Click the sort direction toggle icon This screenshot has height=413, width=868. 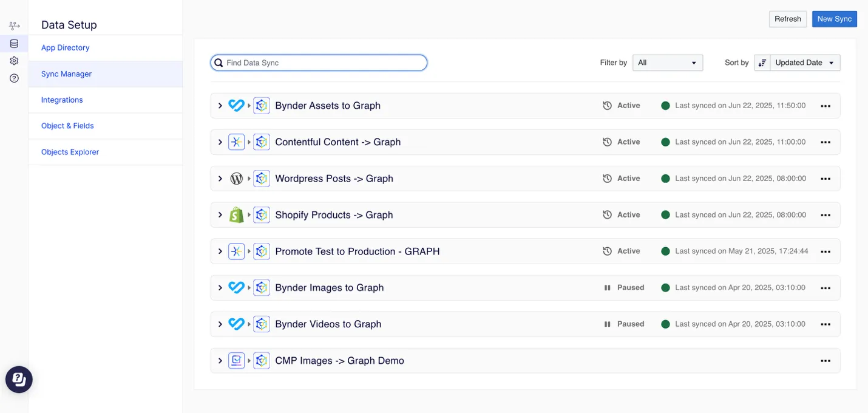(x=762, y=63)
